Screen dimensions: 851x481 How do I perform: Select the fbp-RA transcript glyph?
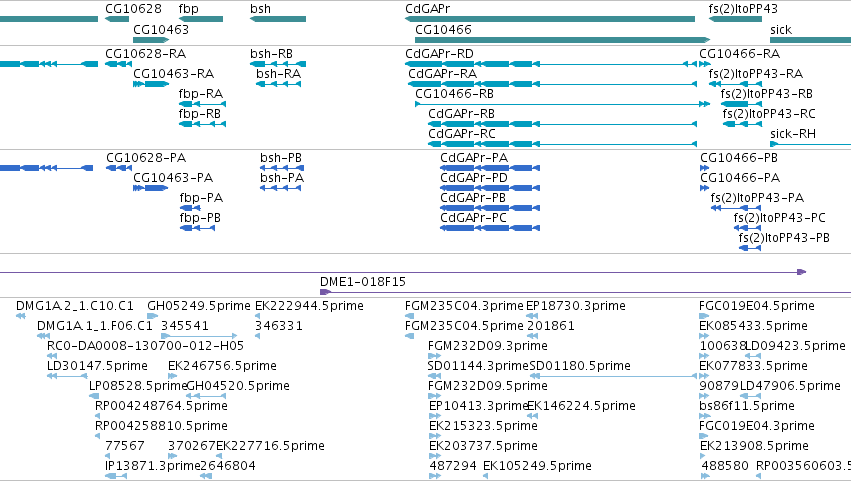[x=202, y=104]
